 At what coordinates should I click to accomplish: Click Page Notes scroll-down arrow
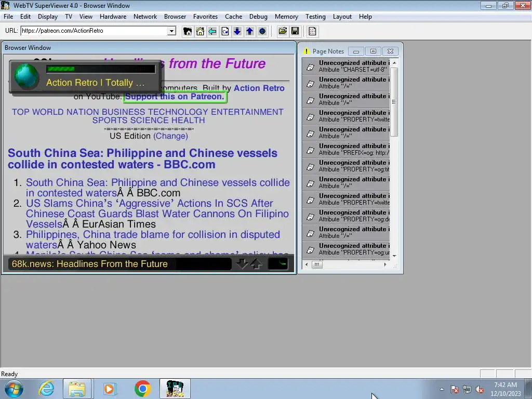[x=394, y=256]
